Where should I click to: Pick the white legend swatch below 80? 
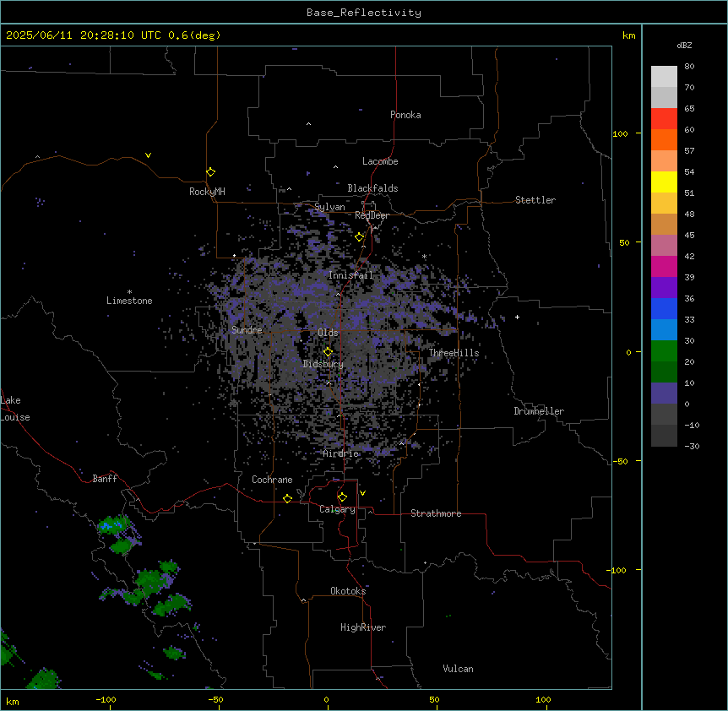coord(664,77)
